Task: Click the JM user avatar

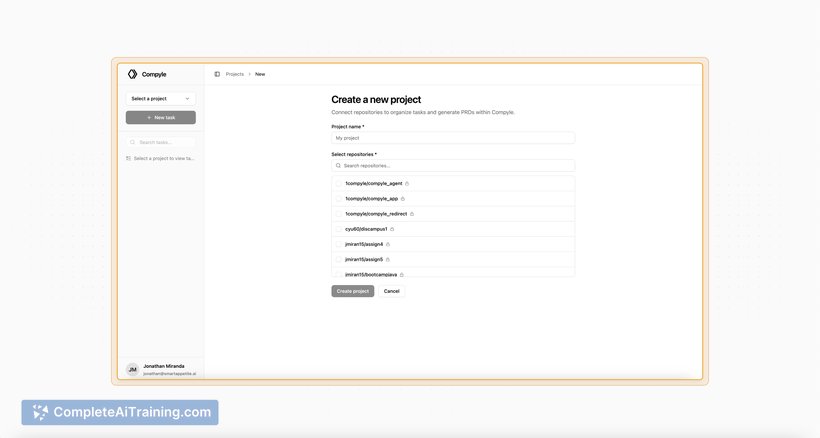Action: (132, 369)
